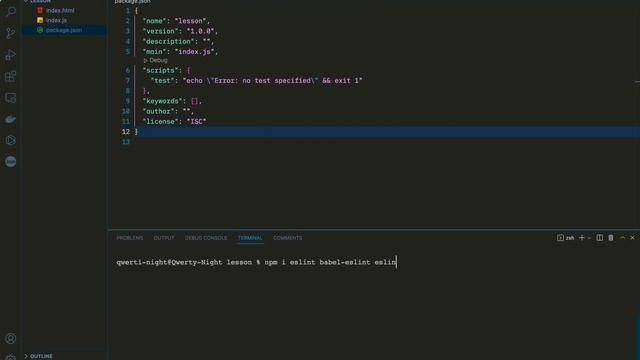Open the Run and Debug view
Image resolution: width=640 pixels, height=360 pixels.
click(11, 55)
